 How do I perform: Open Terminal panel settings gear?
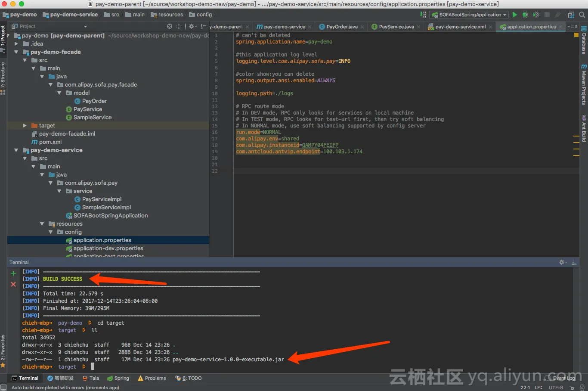(x=563, y=262)
